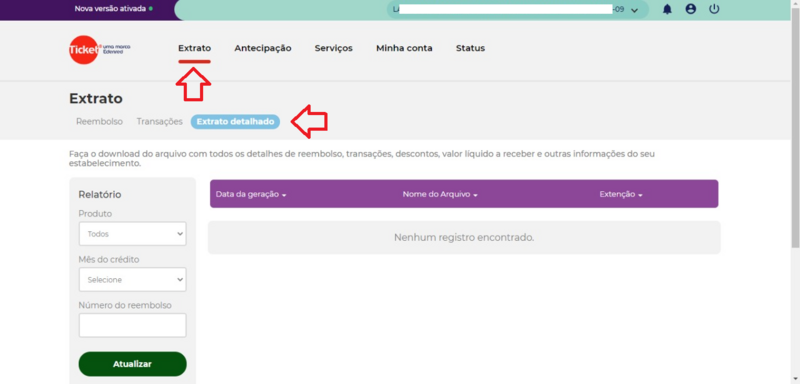
Task: Expand the account selector chevron
Action: (635, 10)
